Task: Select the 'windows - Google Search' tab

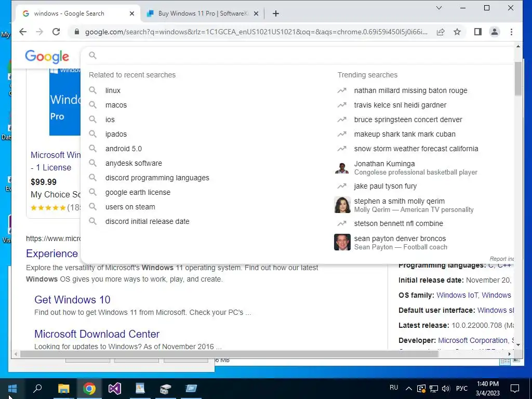Action: tap(78, 14)
